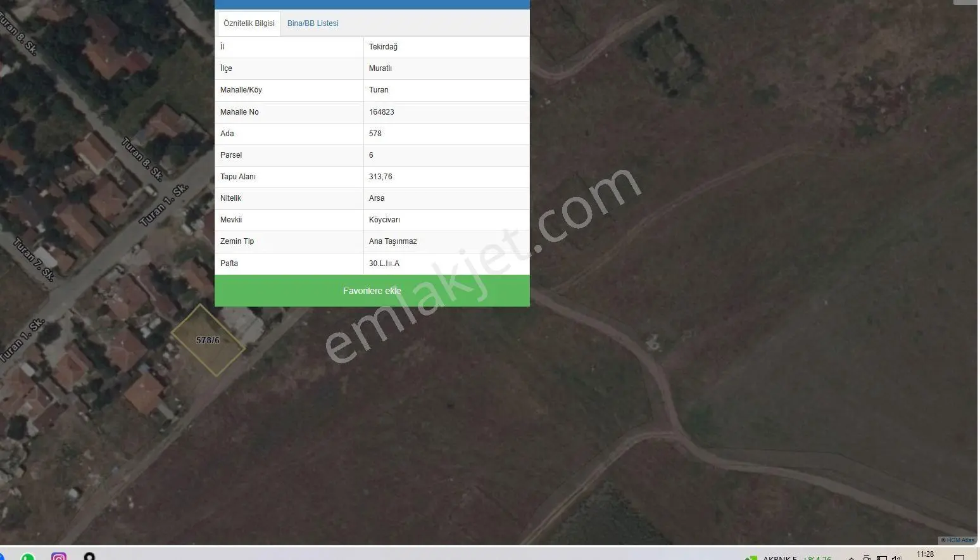The image size is (980, 560).
Task: Open the taskbar clock showing 11:28
Action: click(x=925, y=554)
